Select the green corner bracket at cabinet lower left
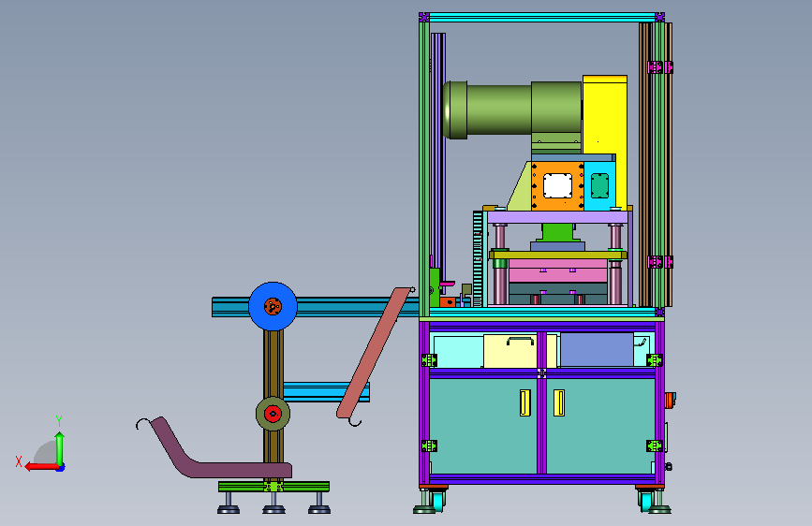 (x=429, y=446)
